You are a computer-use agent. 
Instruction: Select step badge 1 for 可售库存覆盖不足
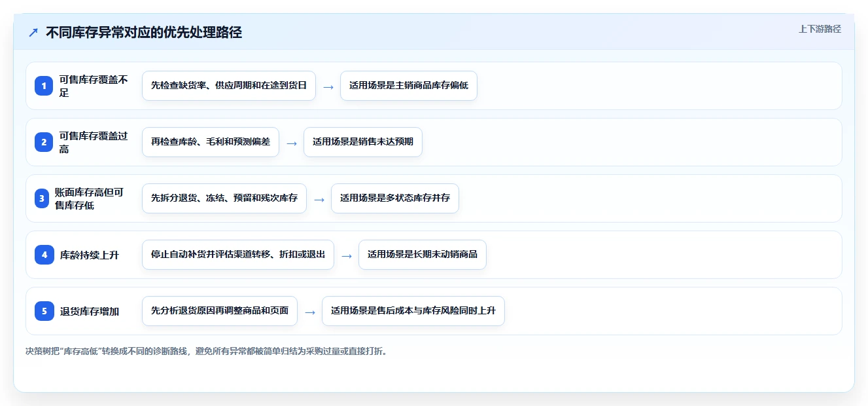[44, 86]
